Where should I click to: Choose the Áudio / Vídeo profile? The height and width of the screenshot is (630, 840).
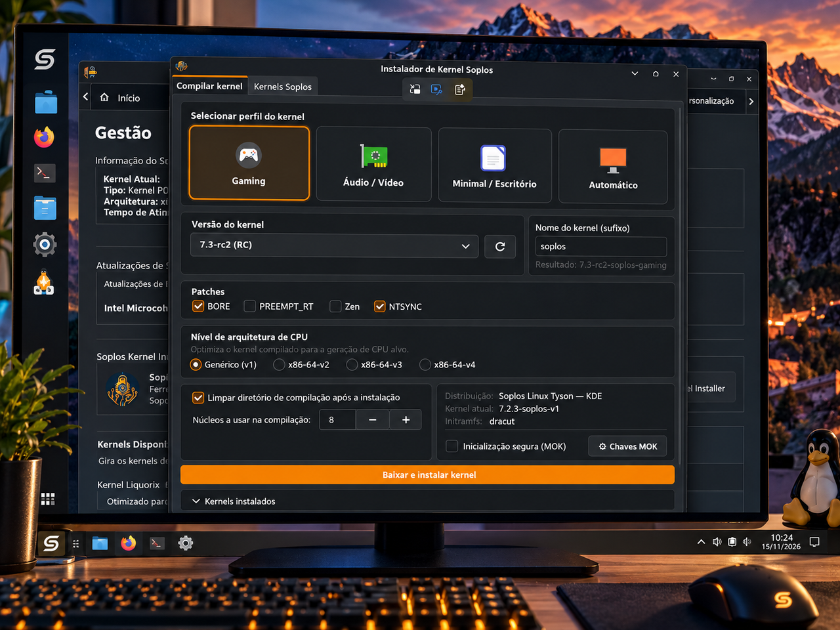click(373, 164)
